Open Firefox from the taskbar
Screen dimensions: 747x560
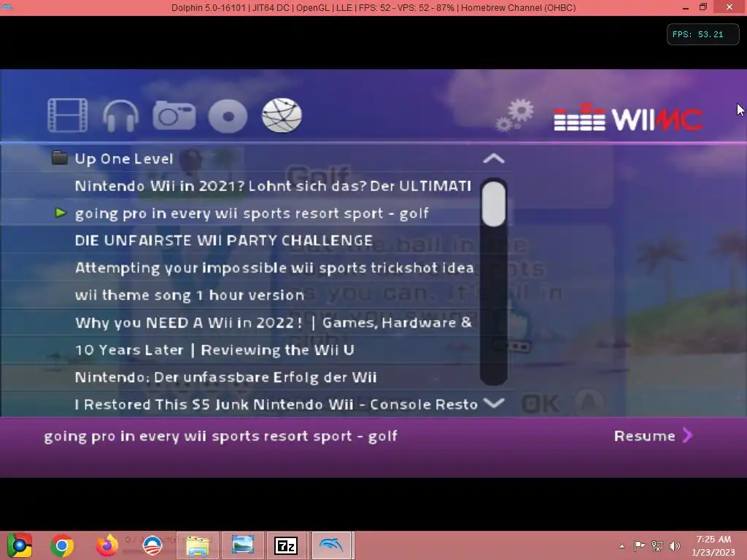coord(107,545)
